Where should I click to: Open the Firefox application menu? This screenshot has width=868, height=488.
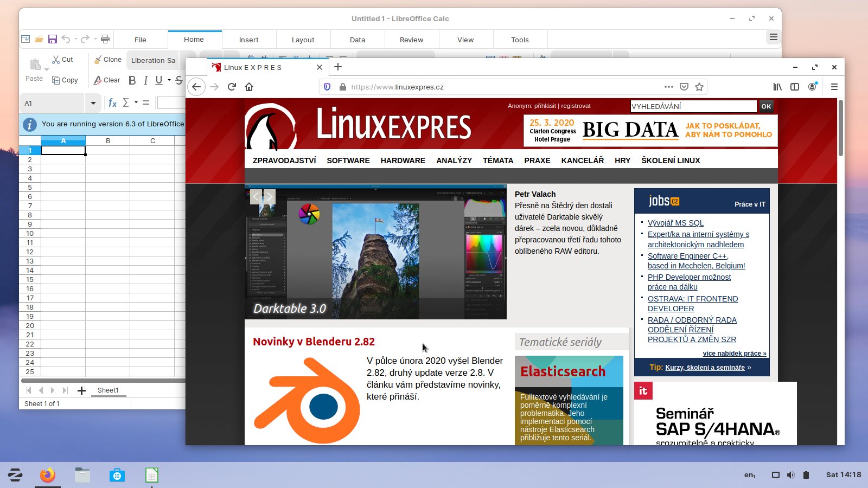point(834,87)
